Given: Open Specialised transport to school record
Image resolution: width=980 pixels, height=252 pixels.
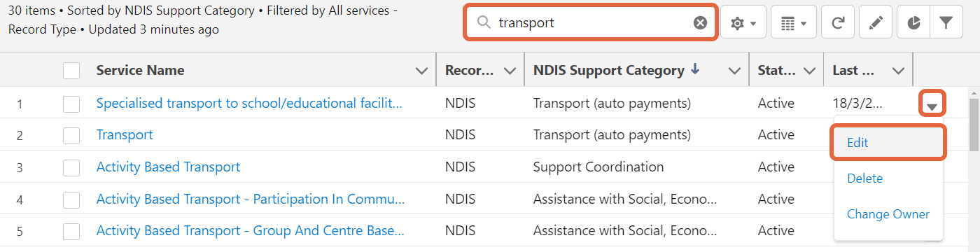Looking at the screenshot, I should coord(249,104).
